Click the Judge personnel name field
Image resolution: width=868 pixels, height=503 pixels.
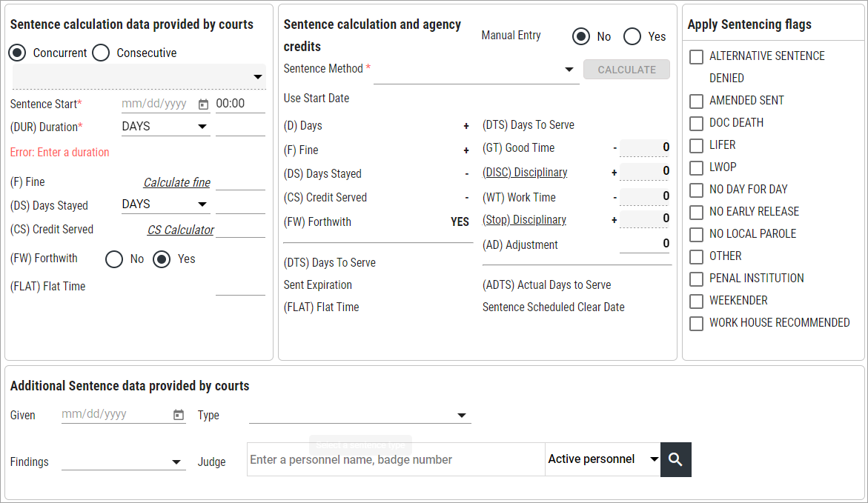396,459
